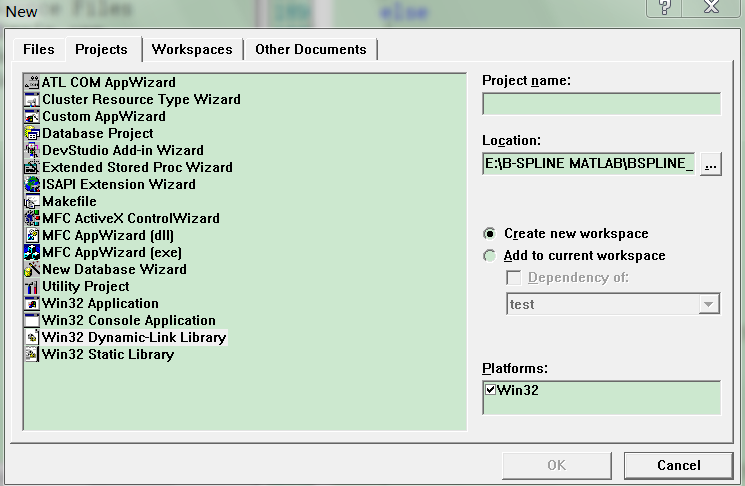The height and width of the screenshot is (486, 745).
Task: Click the Win32 Application icon
Action: pyautogui.click(x=32, y=303)
